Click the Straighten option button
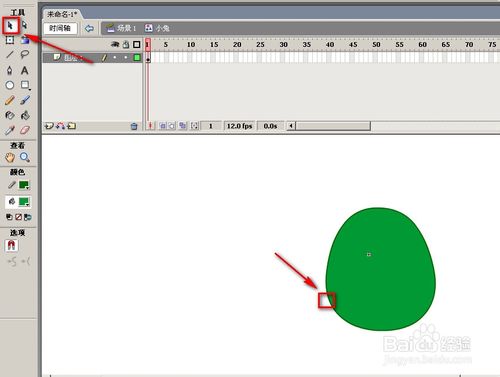Image resolution: width=500 pixels, height=377 pixels. click(26, 262)
